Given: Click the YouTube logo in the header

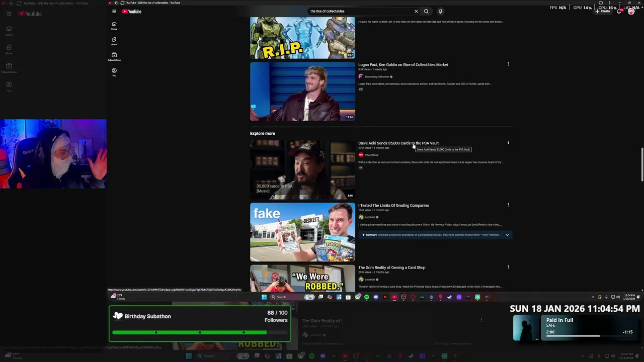Looking at the screenshot, I should pos(132,11).
